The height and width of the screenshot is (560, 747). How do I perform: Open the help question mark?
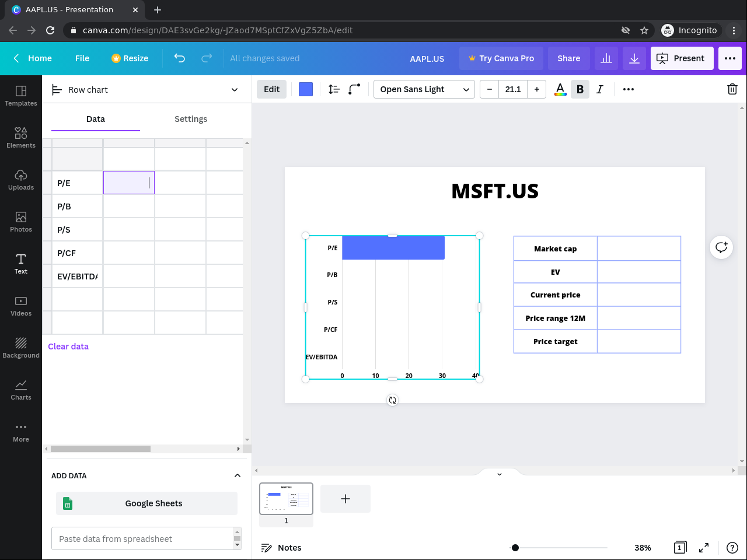[732, 548]
